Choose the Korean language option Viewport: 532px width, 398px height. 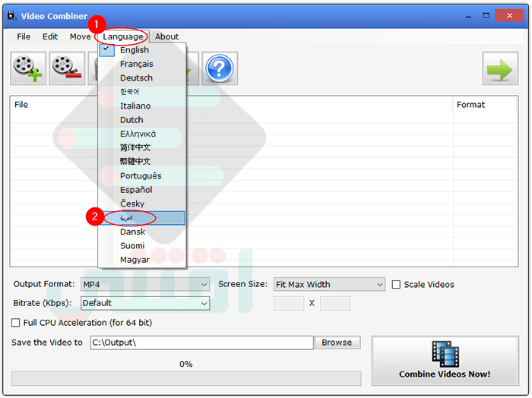(x=142, y=92)
